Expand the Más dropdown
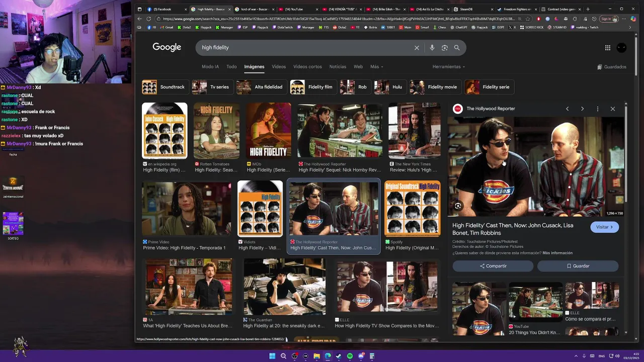 (x=376, y=67)
